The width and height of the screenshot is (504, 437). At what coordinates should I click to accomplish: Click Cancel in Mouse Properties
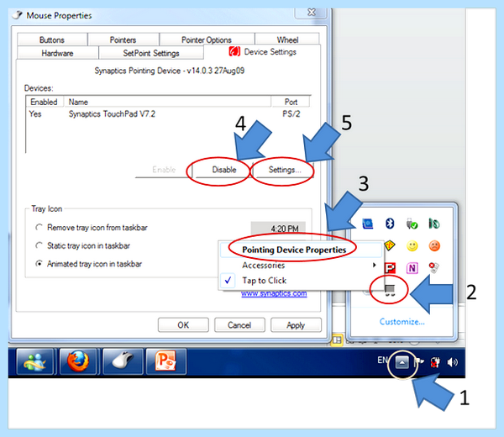tap(239, 324)
